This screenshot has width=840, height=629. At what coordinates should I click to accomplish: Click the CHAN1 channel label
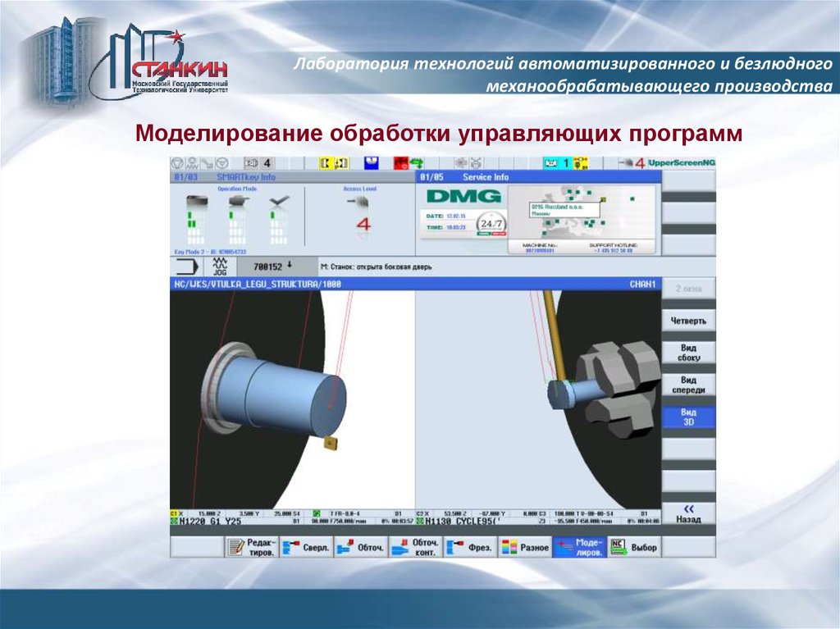click(642, 284)
